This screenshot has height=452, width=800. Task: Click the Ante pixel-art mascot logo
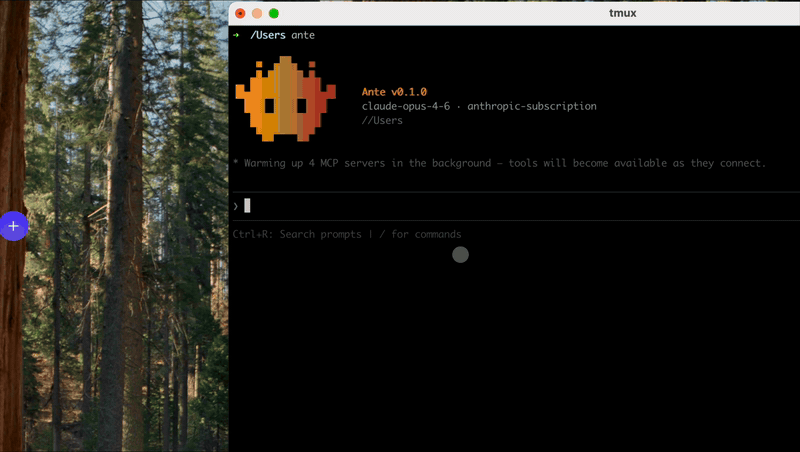pos(285,99)
